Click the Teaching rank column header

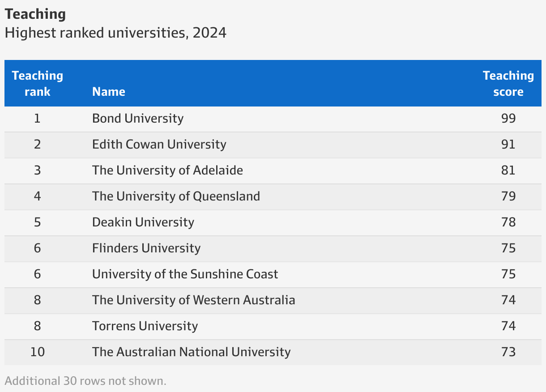38,83
